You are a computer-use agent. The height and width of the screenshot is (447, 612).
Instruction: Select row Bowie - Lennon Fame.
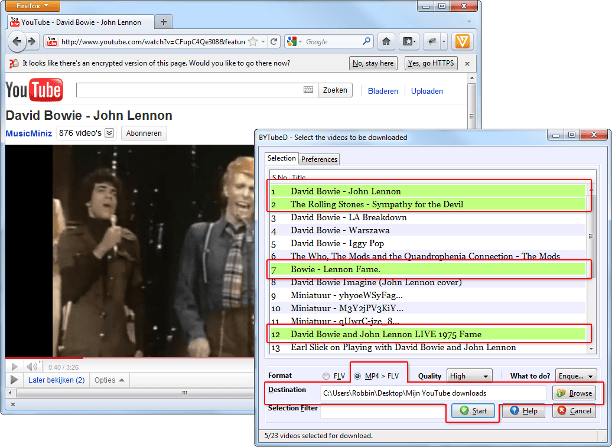pyautogui.click(x=428, y=269)
